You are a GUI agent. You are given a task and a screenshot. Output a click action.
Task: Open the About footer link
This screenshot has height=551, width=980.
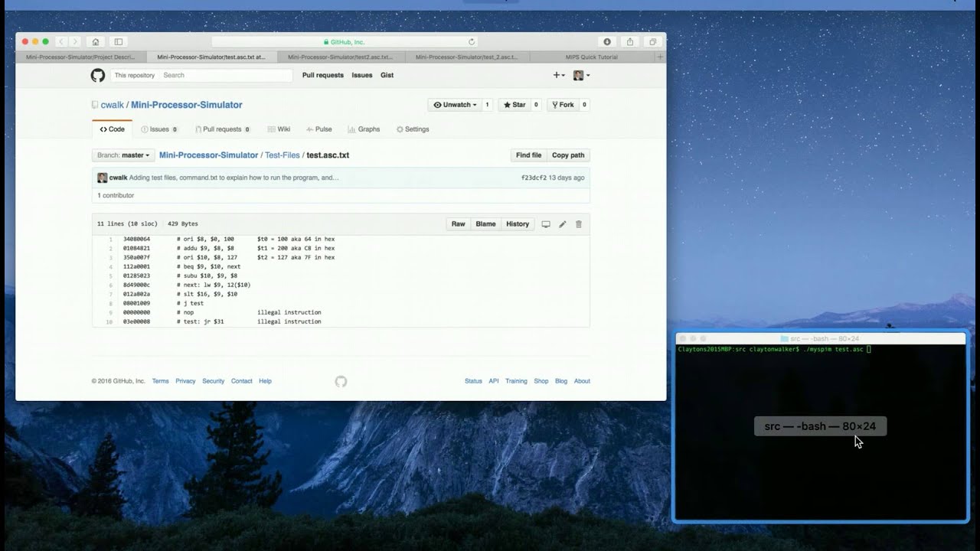pyautogui.click(x=582, y=381)
